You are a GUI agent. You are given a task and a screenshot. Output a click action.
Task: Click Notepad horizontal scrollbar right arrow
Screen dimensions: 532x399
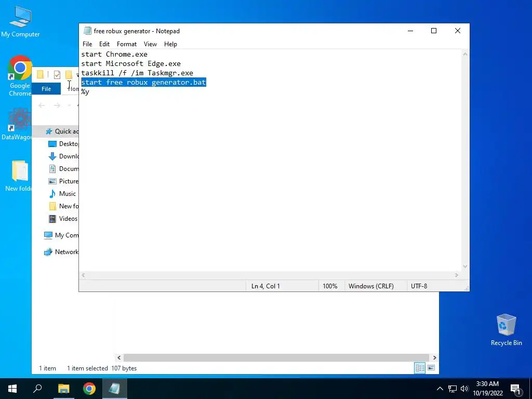(457, 275)
